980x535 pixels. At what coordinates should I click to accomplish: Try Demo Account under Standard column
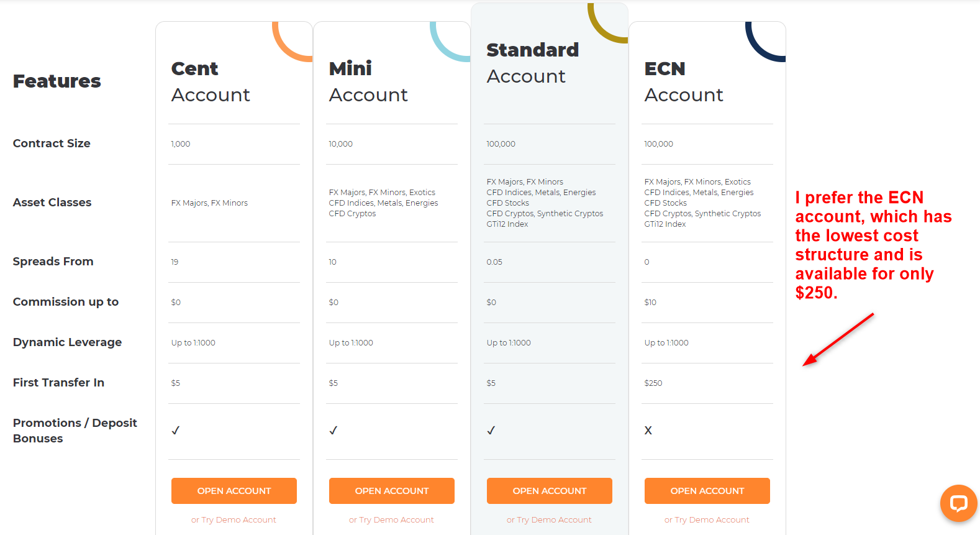click(x=549, y=520)
